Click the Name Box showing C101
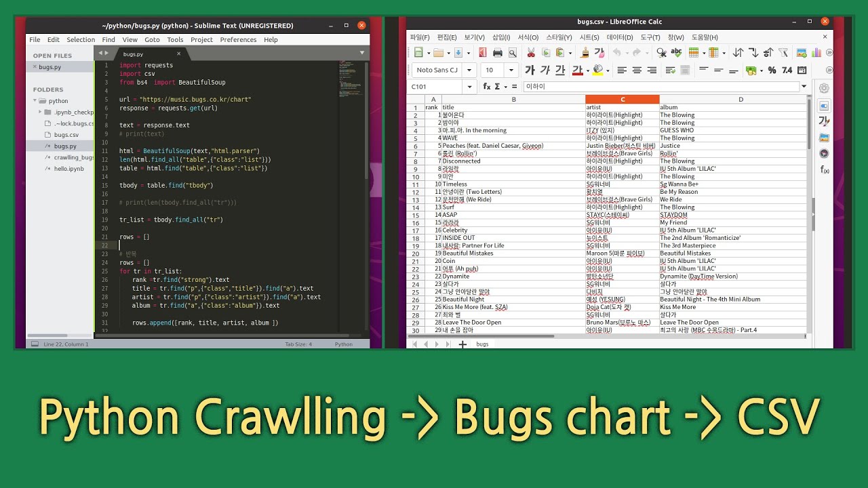This screenshot has height=488, width=868. [x=435, y=87]
